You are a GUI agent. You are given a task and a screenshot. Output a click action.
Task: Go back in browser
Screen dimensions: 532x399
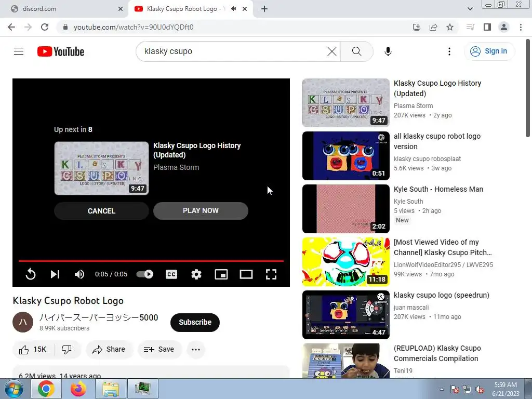point(11,27)
